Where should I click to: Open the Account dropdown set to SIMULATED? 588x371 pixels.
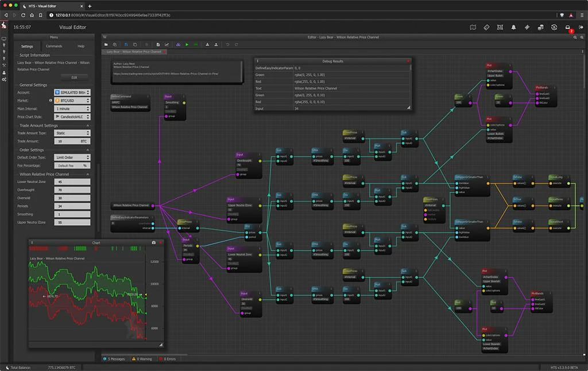coord(72,92)
